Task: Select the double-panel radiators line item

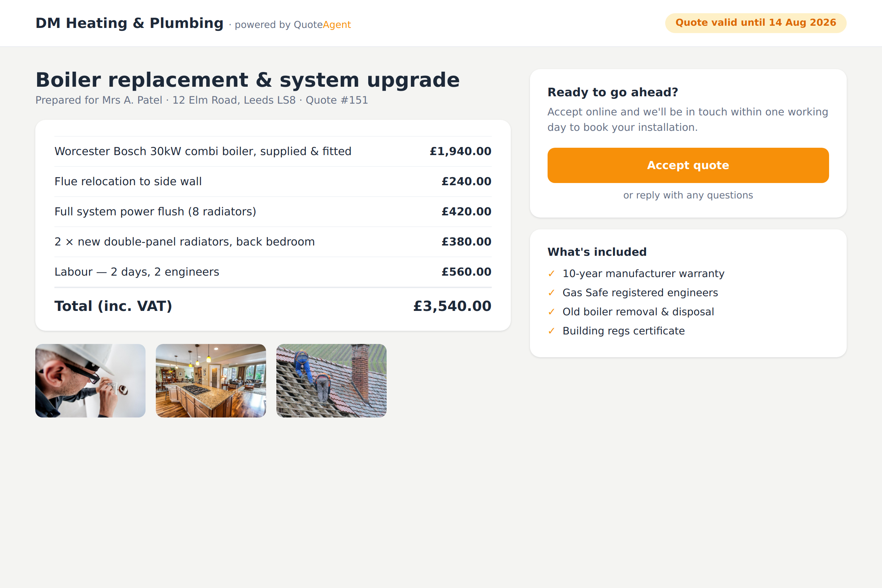Action: point(273,242)
